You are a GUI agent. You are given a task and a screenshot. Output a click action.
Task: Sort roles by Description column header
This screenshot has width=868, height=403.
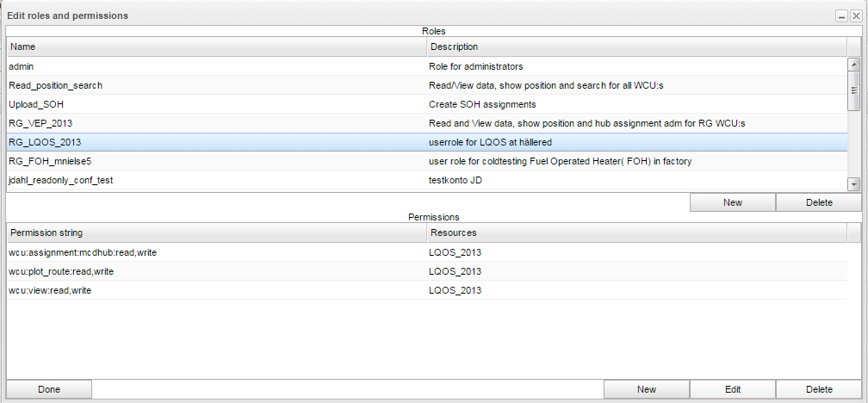(x=635, y=46)
